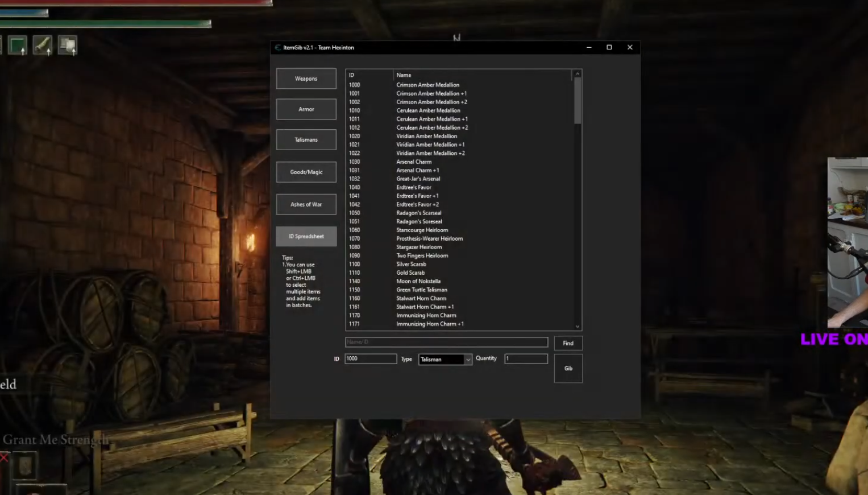The width and height of the screenshot is (868, 495).
Task: Select "Crimson Amber Medallion +1" in the list
Action: click(459, 93)
